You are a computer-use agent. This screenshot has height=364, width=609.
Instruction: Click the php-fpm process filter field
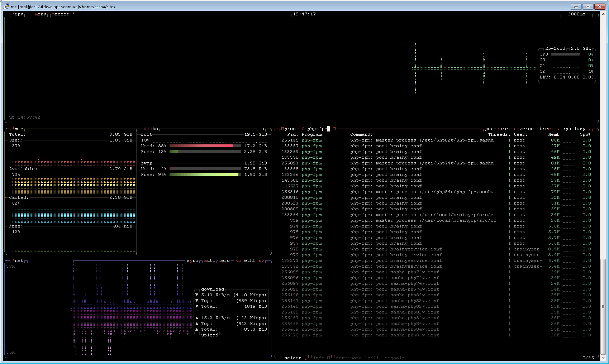pos(317,129)
